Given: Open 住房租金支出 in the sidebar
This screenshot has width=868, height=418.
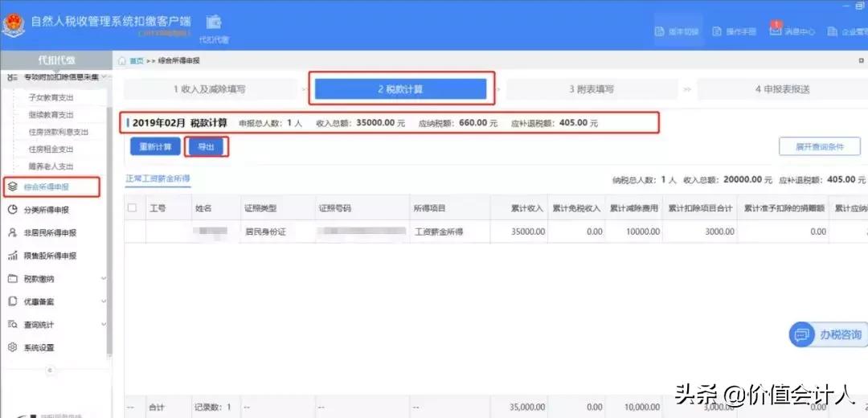Looking at the screenshot, I should [x=51, y=149].
